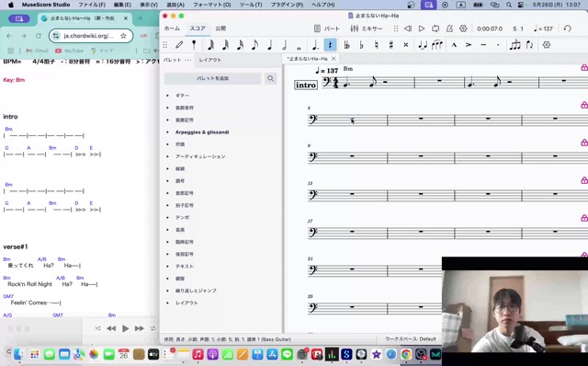Open Spotlight search in menu bar
The height and width of the screenshot is (366, 588).
pyautogui.click(x=508, y=5)
